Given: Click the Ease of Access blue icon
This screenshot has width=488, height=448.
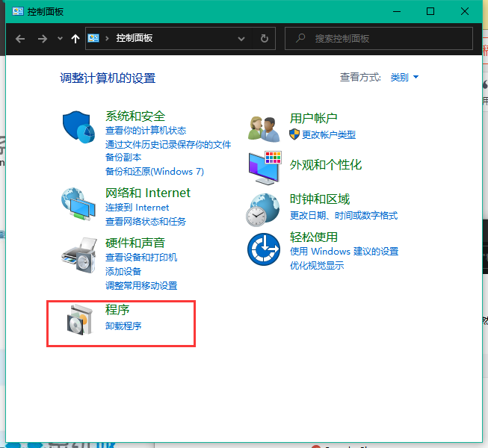Looking at the screenshot, I should (x=264, y=249).
